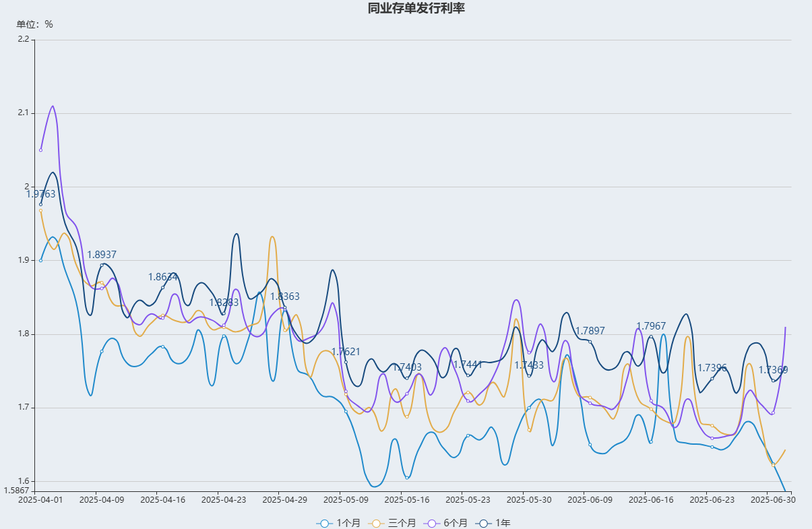Click the x-axis date 2025-06-30
The image size is (812, 529).
[773, 500]
